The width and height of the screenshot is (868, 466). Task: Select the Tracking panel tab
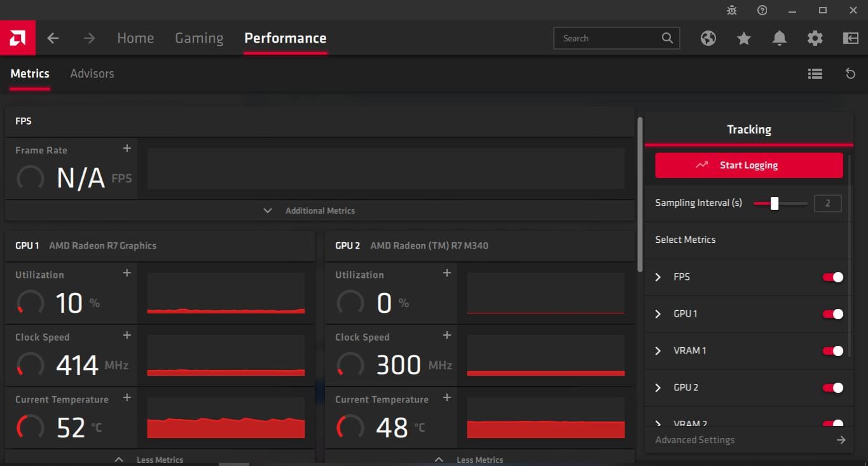pos(749,129)
